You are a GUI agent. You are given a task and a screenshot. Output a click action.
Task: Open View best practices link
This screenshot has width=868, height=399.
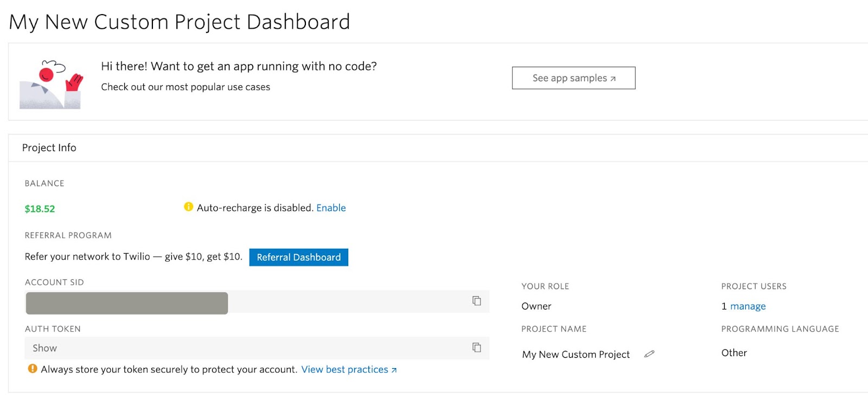click(349, 369)
